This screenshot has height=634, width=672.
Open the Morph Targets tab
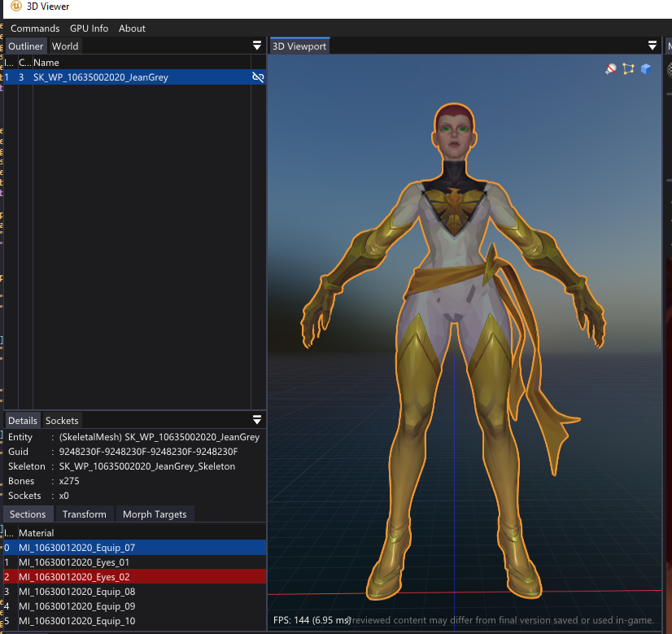(x=155, y=514)
